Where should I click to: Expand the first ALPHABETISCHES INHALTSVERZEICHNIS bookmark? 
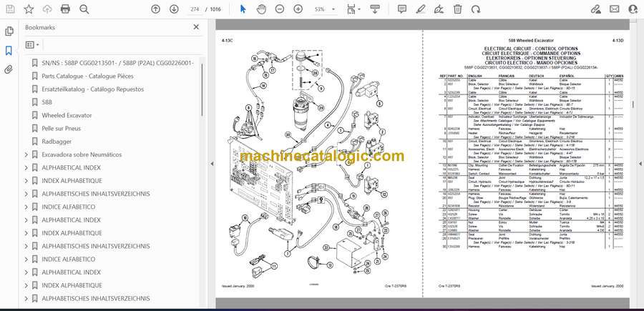[x=26, y=194]
